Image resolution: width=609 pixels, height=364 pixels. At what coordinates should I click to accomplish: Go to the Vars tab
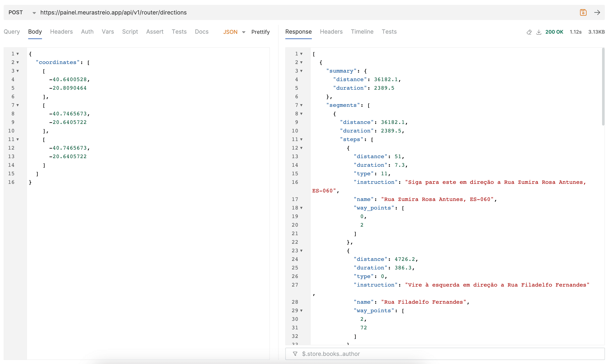[108, 32]
